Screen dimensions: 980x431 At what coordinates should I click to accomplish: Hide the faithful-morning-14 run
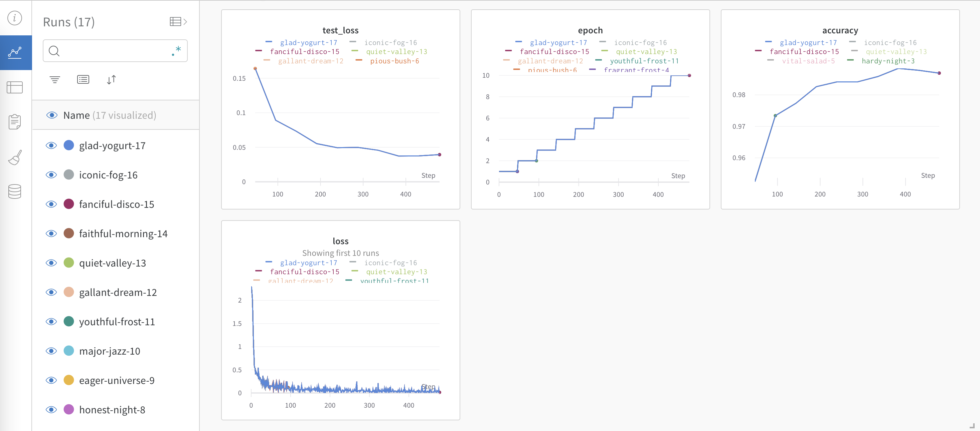coord(51,234)
